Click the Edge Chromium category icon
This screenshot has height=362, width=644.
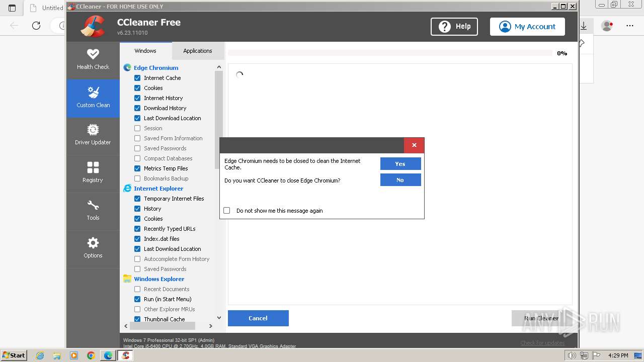[x=127, y=67]
